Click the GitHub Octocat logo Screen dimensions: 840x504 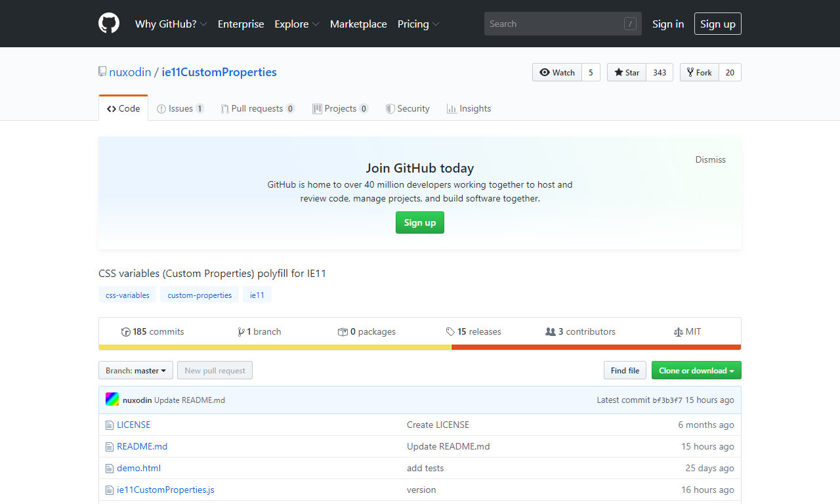109,24
